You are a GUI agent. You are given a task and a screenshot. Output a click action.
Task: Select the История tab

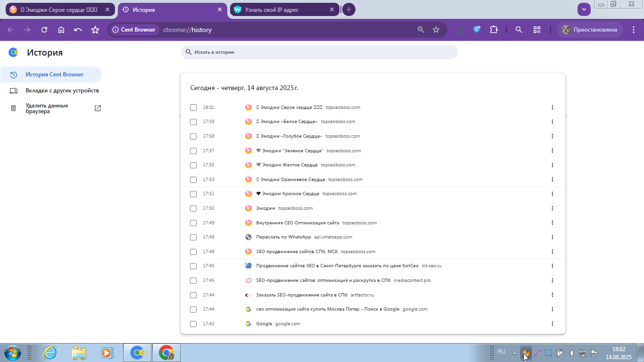pos(172,9)
